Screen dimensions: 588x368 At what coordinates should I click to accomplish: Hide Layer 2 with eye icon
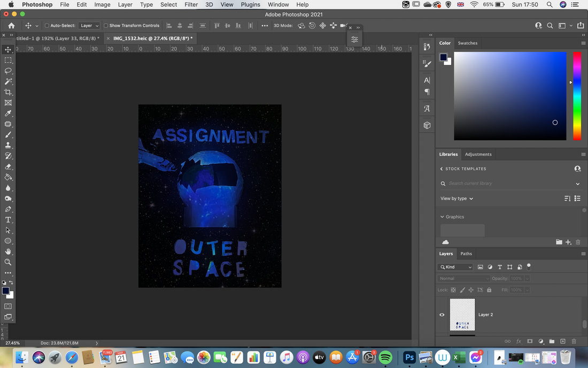pos(442,315)
